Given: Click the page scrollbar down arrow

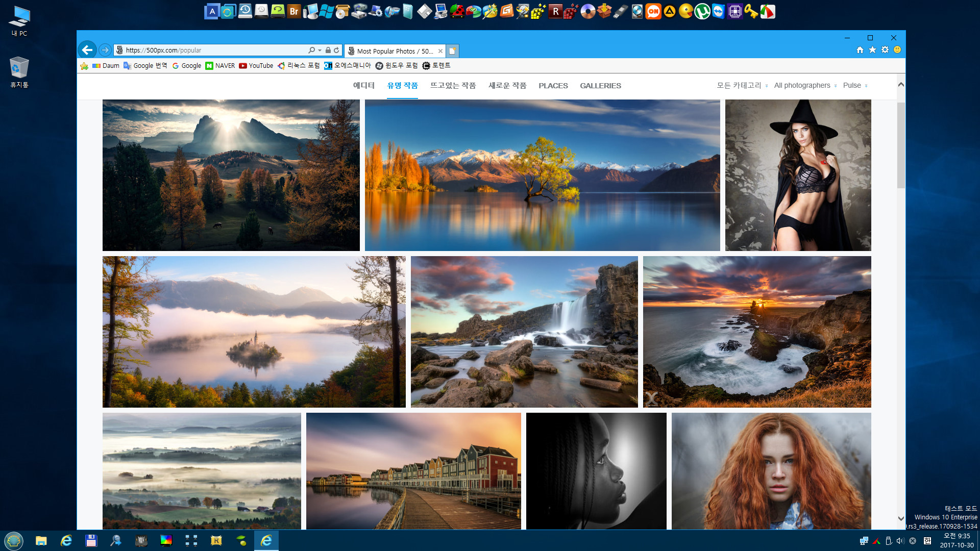Looking at the screenshot, I should pyautogui.click(x=901, y=518).
